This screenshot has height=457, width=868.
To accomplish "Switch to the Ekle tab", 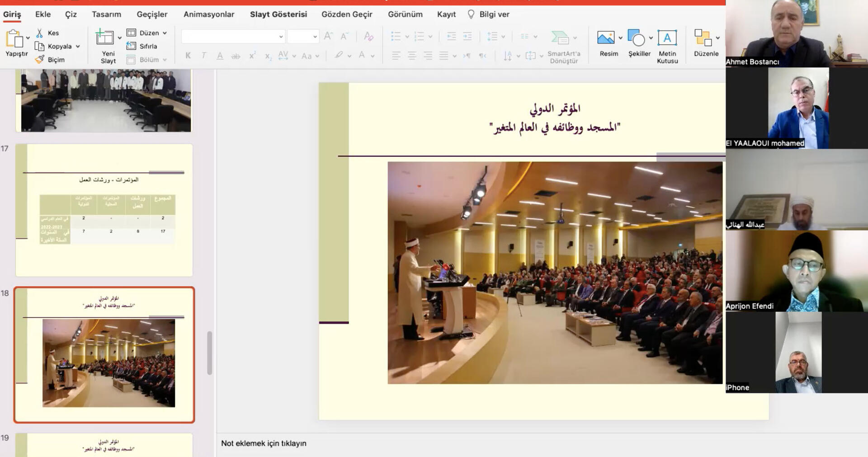I will pos(43,14).
